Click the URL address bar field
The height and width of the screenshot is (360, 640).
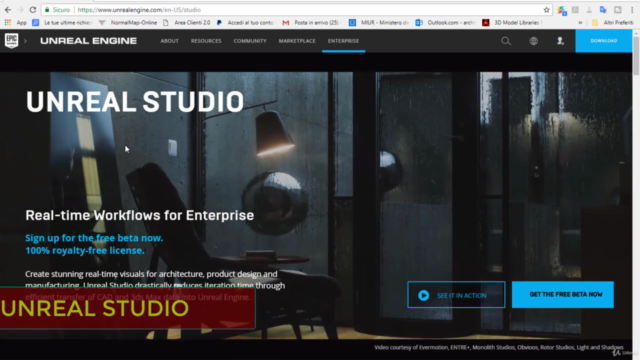click(297, 10)
